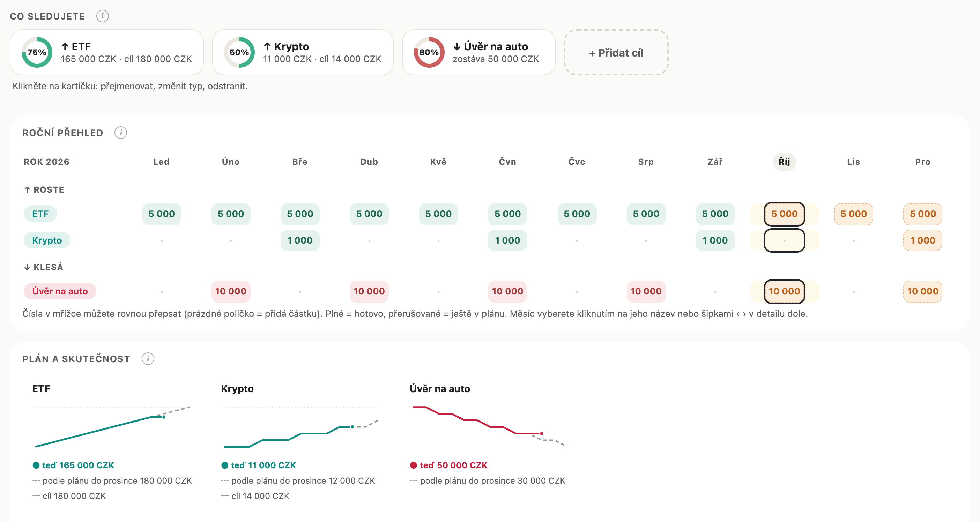The image size is (980, 522).
Task: Click the Úvěr na auto 80% ring
Action: pos(429,52)
